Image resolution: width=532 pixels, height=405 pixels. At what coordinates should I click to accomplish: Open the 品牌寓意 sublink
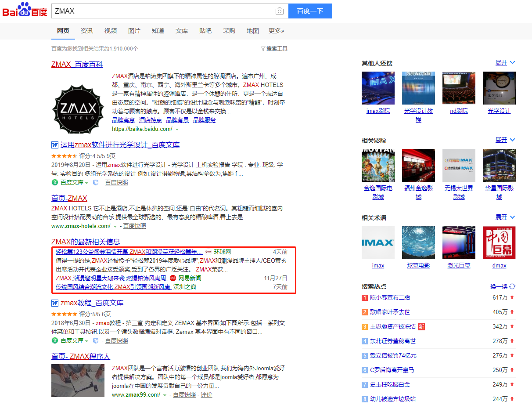point(123,120)
